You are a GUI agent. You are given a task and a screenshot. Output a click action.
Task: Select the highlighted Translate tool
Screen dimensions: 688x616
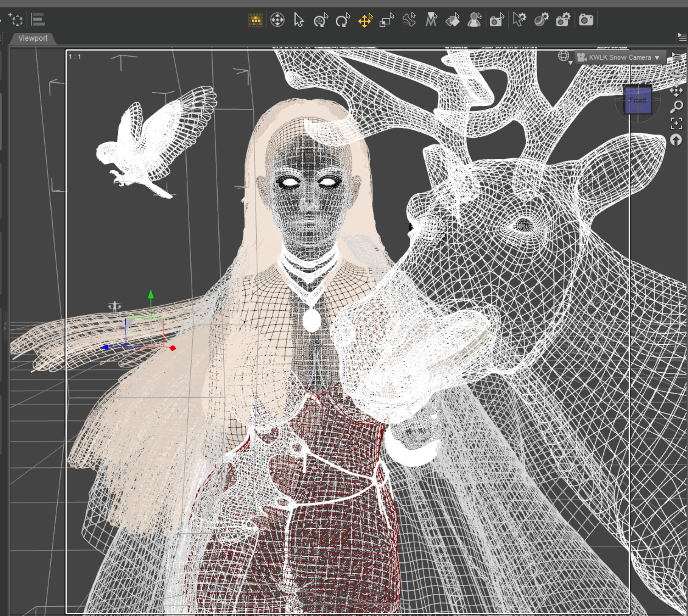pyautogui.click(x=365, y=20)
